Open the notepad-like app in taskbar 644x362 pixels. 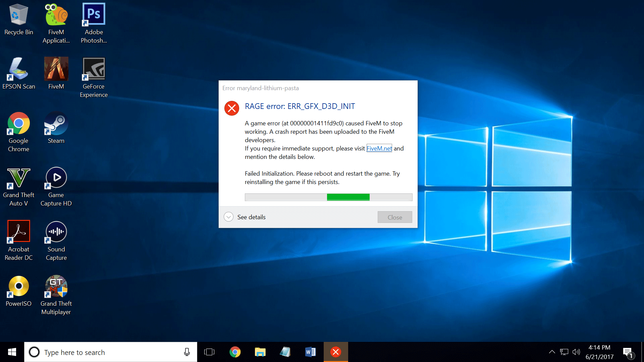[285, 352]
